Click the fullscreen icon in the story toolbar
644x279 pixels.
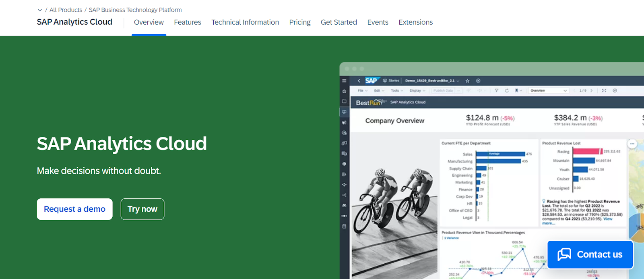[604, 91]
